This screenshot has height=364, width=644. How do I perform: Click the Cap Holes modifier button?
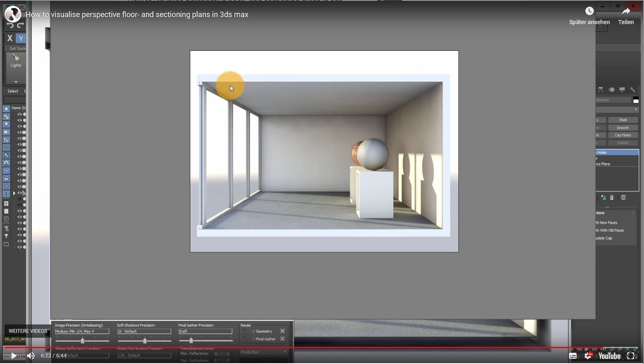[623, 135]
